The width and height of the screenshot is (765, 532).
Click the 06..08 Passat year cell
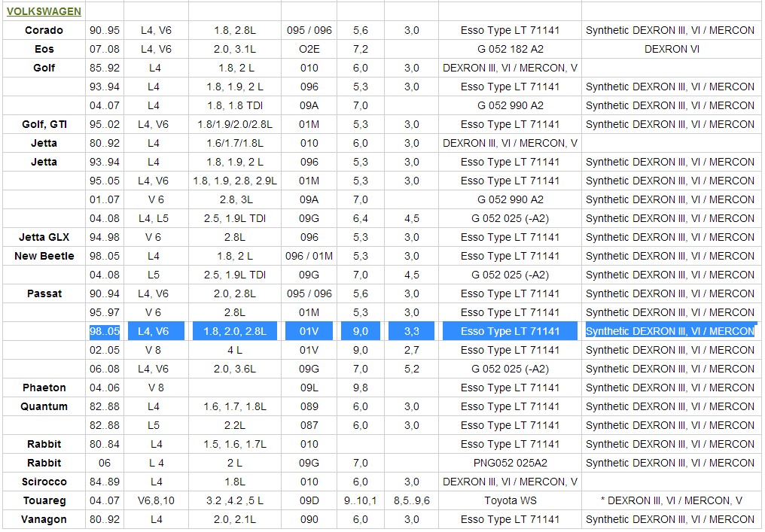[105, 369]
